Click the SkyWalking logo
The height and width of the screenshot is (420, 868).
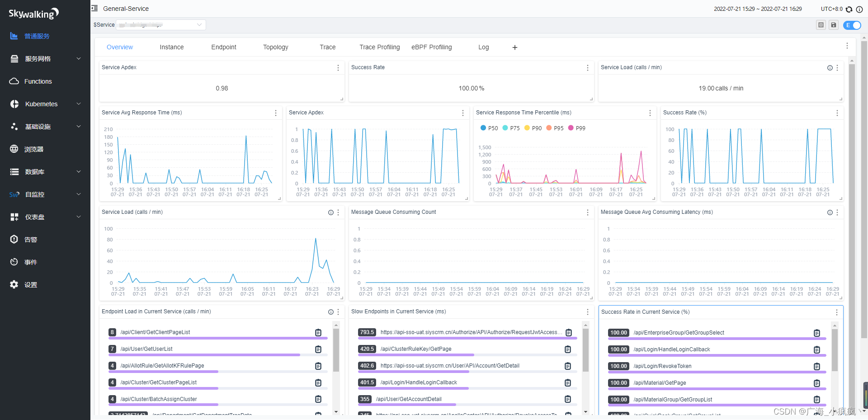(34, 14)
